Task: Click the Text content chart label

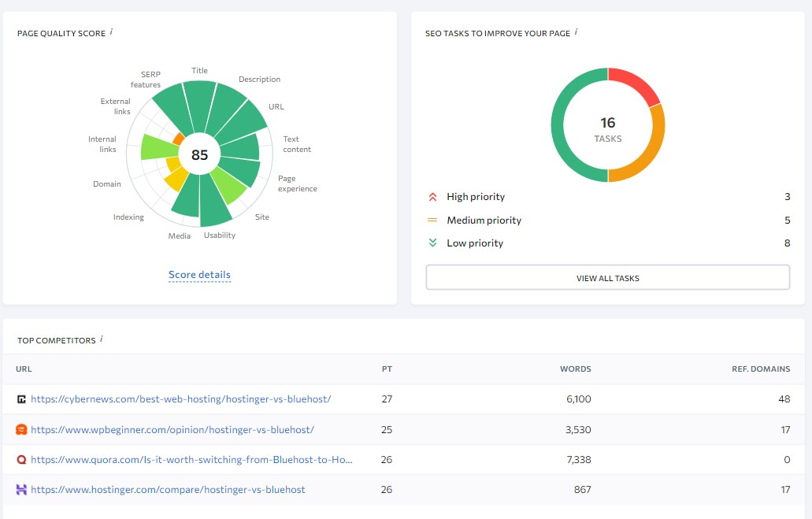Action: coord(297,144)
